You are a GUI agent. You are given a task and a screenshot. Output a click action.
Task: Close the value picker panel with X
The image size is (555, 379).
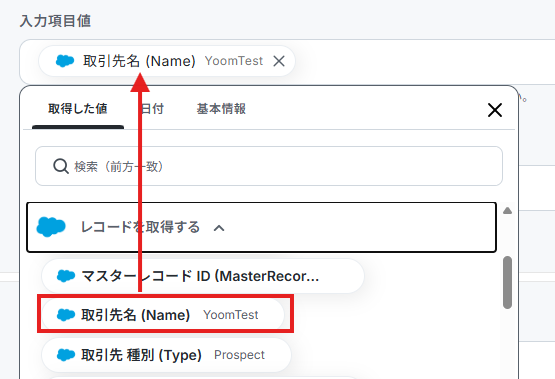tap(494, 110)
